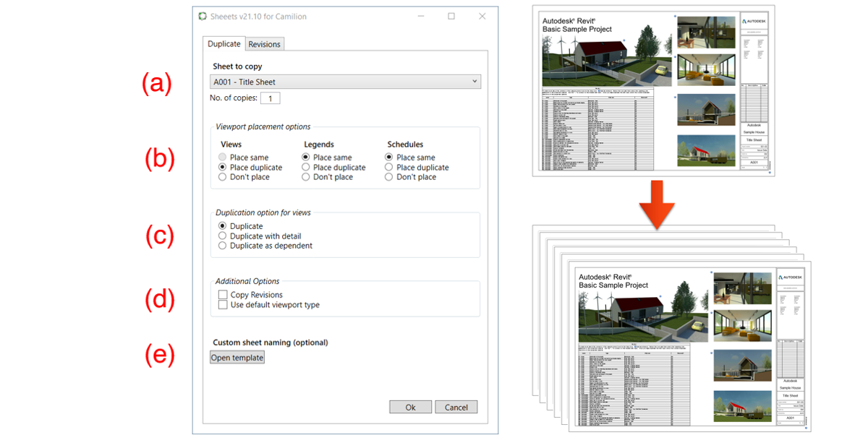Click the Cancel button
Image resolution: width=868 pixels, height=443 pixels.
[456, 407]
